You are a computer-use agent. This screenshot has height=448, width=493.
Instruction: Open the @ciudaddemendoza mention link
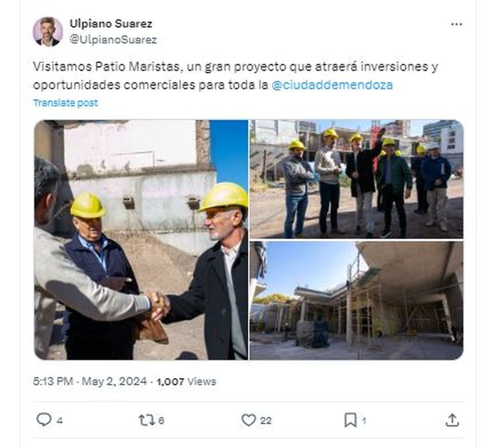332,85
